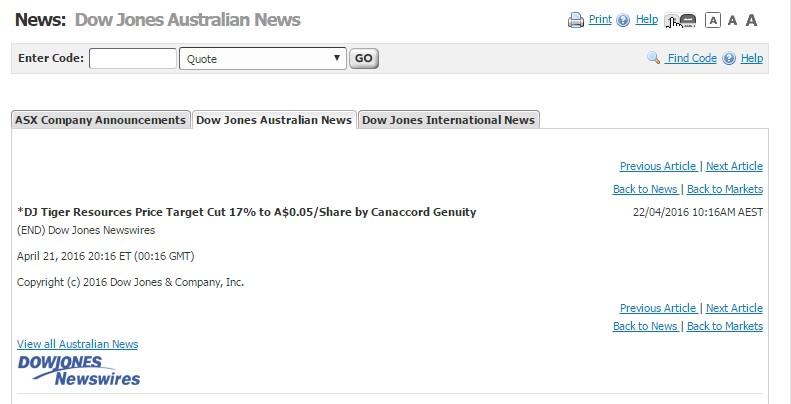Click the magnifier icon beside Find Code
791x404 pixels.
click(x=653, y=58)
